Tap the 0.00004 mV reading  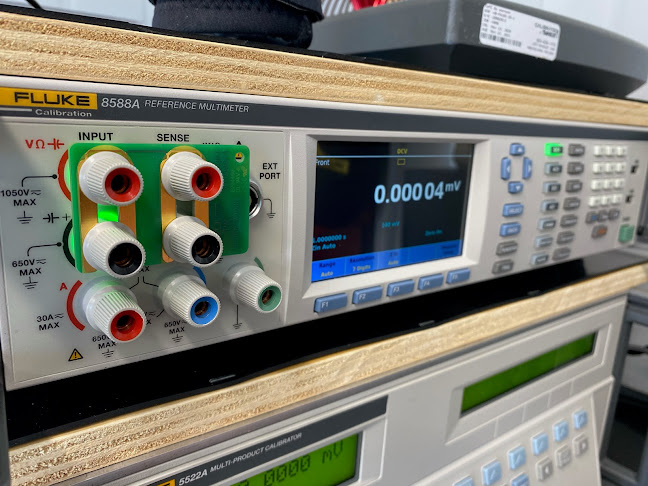click(417, 192)
